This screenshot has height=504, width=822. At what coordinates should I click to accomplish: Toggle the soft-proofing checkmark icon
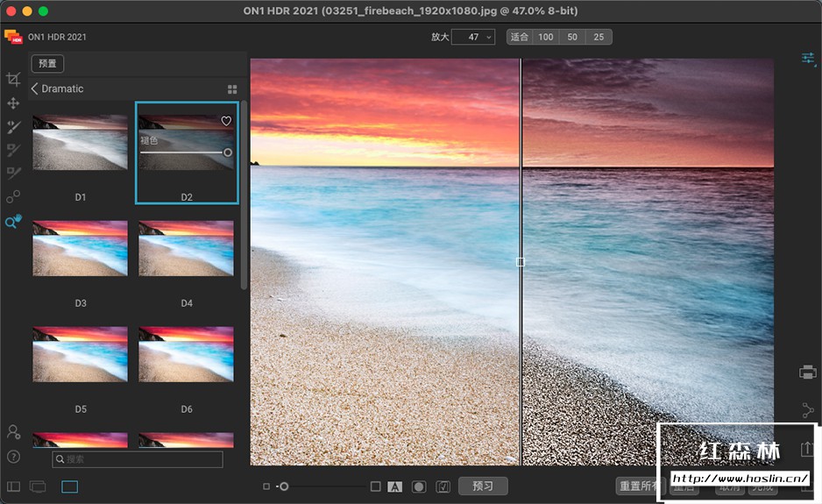click(443, 486)
